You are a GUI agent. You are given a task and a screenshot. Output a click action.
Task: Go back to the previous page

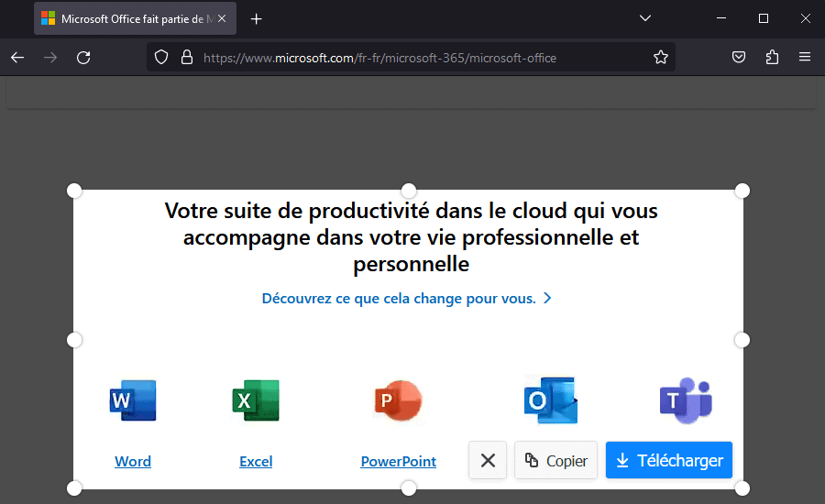tap(17, 58)
